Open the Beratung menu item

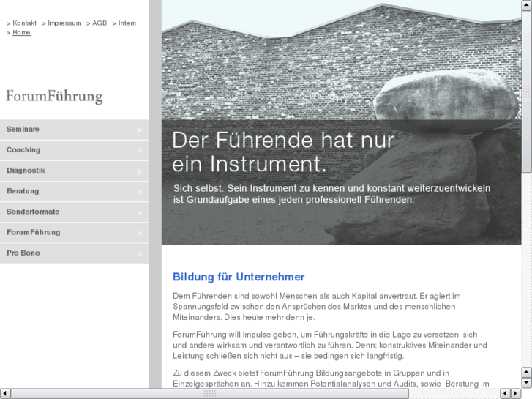(x=75, y=191)
